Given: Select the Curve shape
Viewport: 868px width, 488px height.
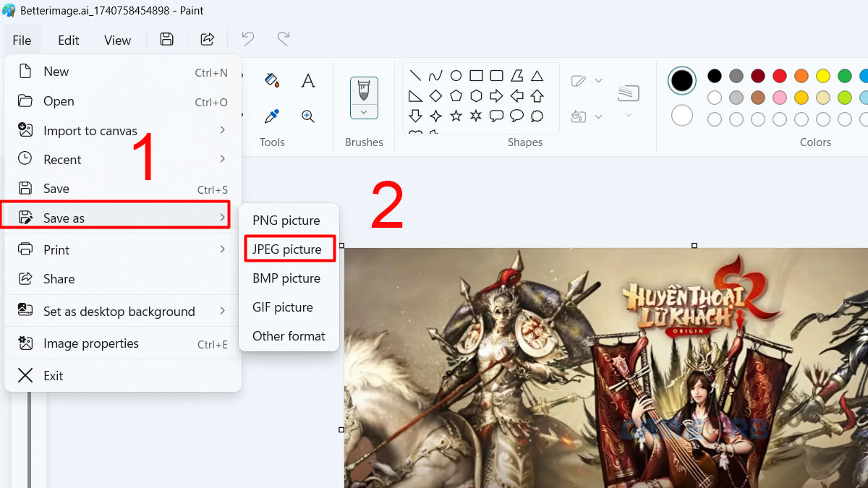Looking at the screenshot, I should [435, 75].
